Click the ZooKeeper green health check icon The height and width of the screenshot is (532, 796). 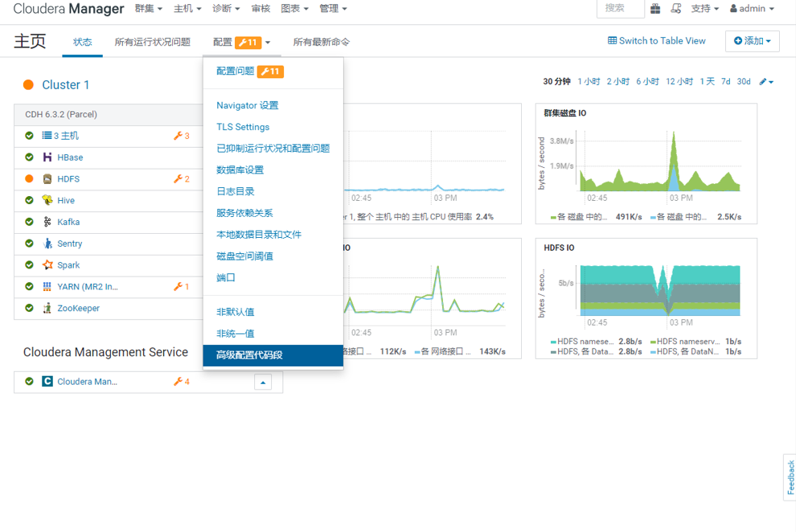tap(30, 308)
